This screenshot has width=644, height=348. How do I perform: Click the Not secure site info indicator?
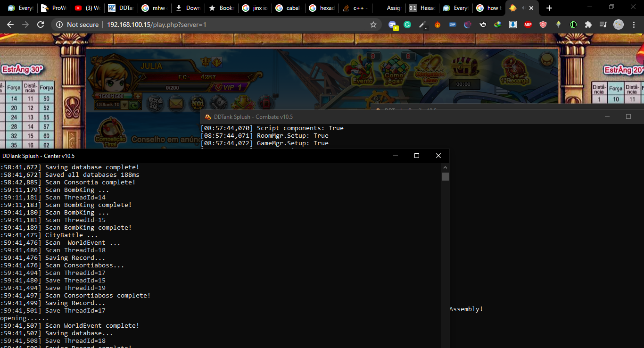click(x=78, y=25)
